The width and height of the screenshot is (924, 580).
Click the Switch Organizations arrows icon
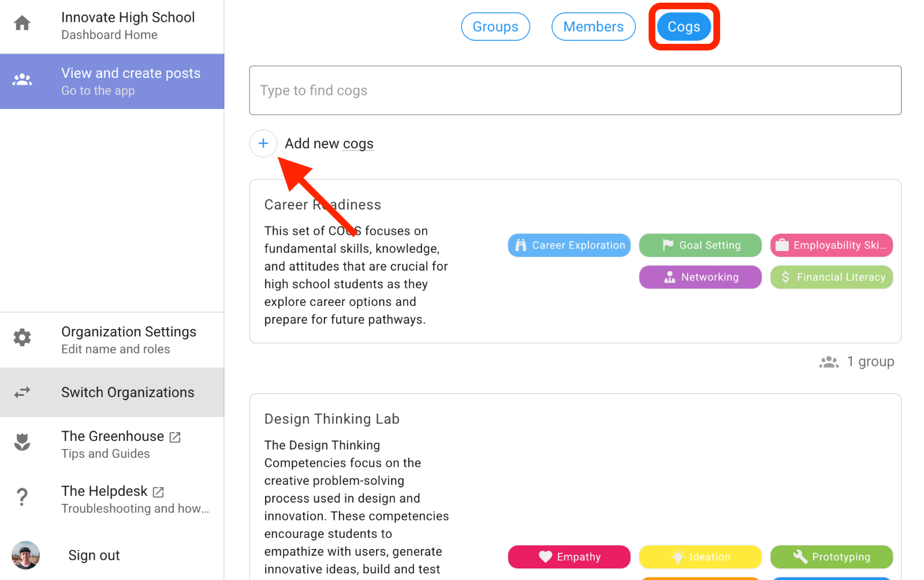coord(21,392)
